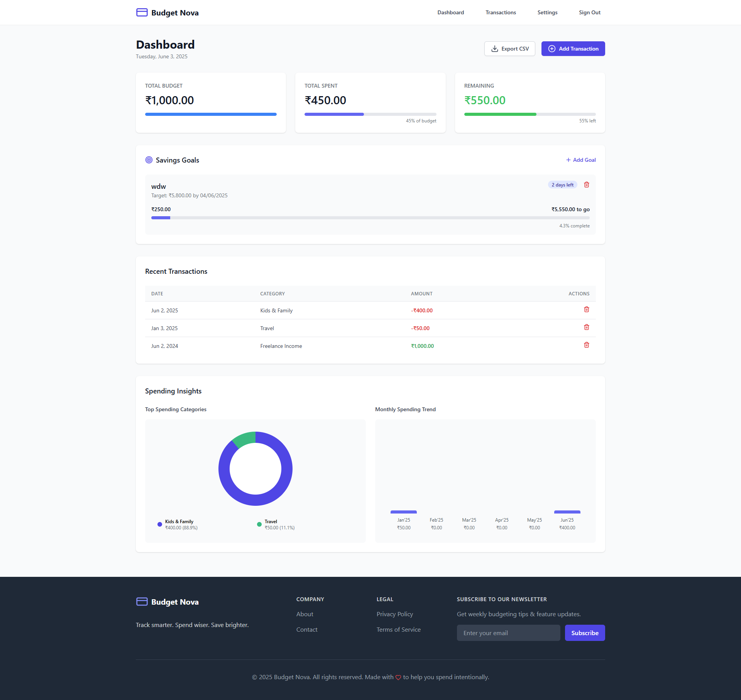Click the wdw goal progress bar
The width and height of the screenshot is (741, 700).
(x=370, y=218)
